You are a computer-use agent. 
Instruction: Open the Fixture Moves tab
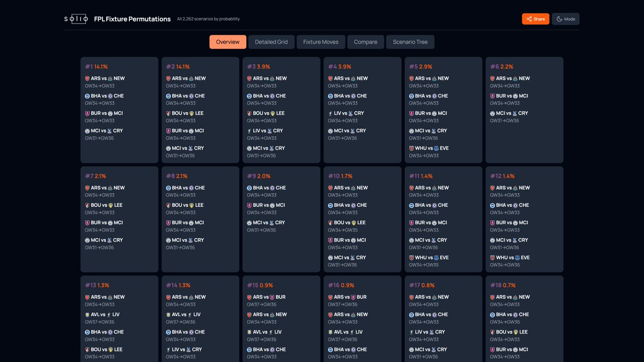click(321, 42)
